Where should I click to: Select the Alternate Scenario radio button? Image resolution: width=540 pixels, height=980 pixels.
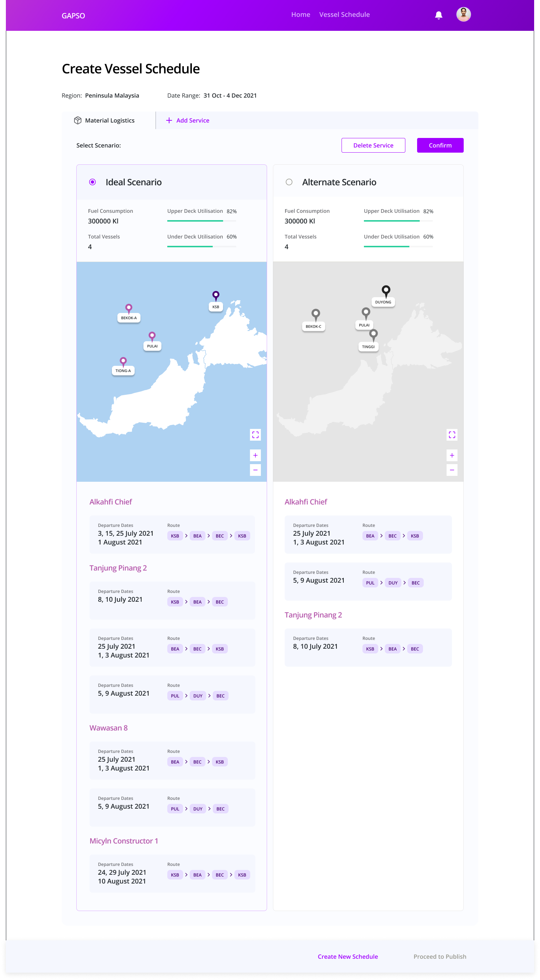point(289,182)
